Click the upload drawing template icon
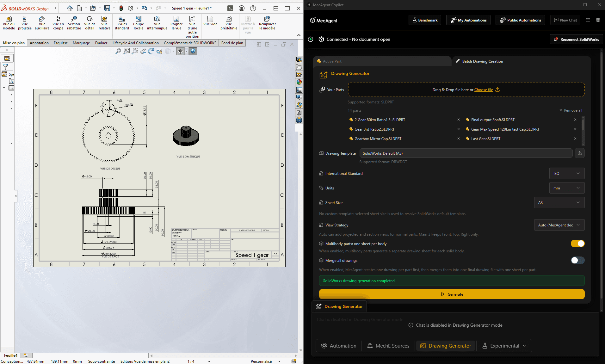605x364 pixels. (x=579, y=153)
